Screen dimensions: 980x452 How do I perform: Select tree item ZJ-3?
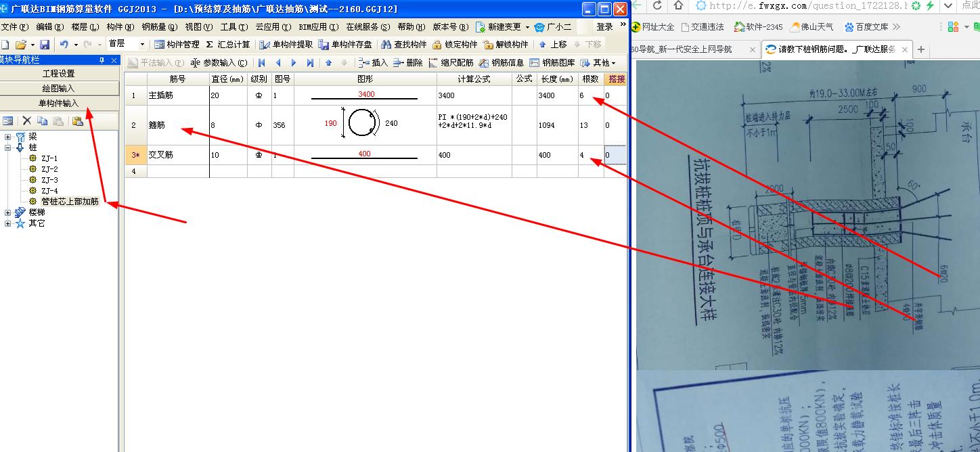49,180
